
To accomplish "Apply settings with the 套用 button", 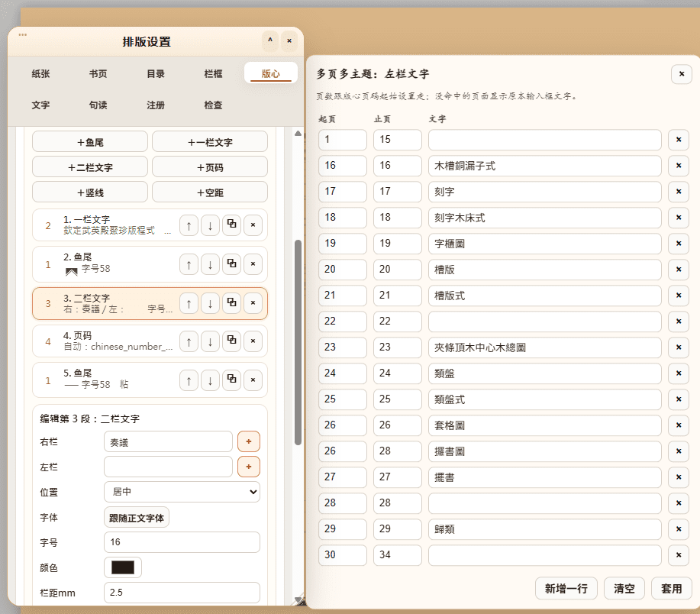I will pyautogui.click(x=672, y=589).
